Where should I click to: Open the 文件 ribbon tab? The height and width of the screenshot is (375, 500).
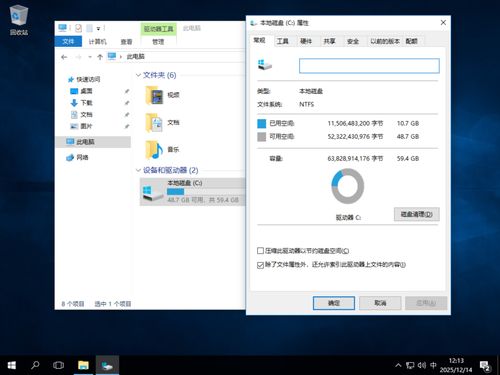pyautogui.click(x=68, y=41)
